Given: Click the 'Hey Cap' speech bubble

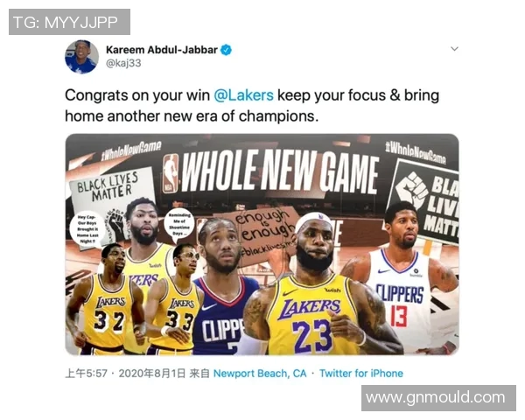Looking at the screenshot, I should (x=87, y=228).
